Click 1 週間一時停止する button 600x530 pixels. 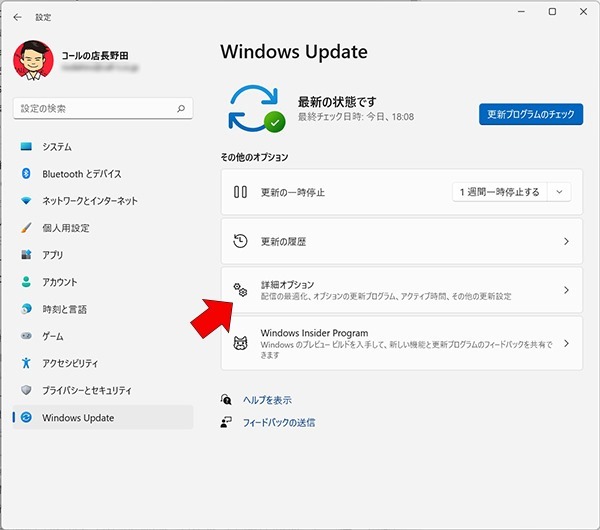499,192
